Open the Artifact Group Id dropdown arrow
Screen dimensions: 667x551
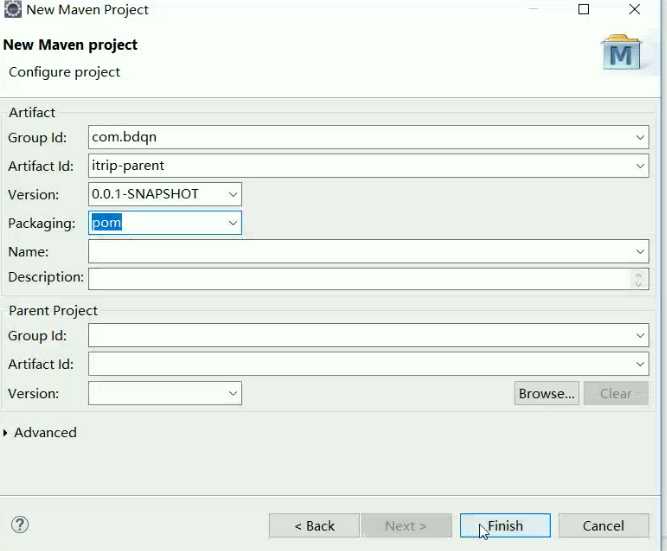(640, 137)
